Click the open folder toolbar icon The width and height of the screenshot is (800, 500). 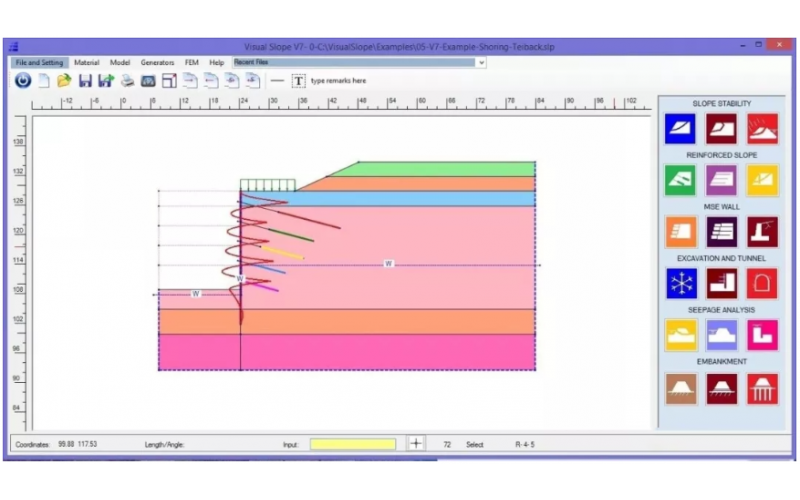(x=64, y=81)
